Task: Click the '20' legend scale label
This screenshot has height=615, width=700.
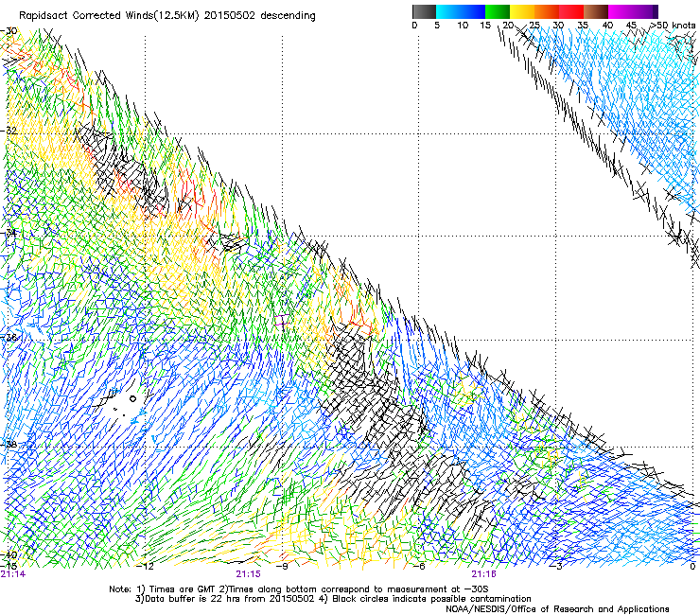Action: [508, 25]
